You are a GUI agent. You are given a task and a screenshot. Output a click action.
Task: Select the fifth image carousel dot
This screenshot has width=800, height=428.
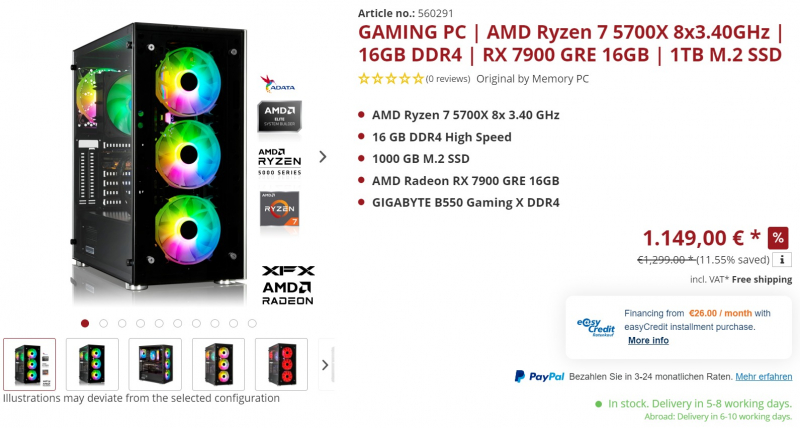[159, 323]
